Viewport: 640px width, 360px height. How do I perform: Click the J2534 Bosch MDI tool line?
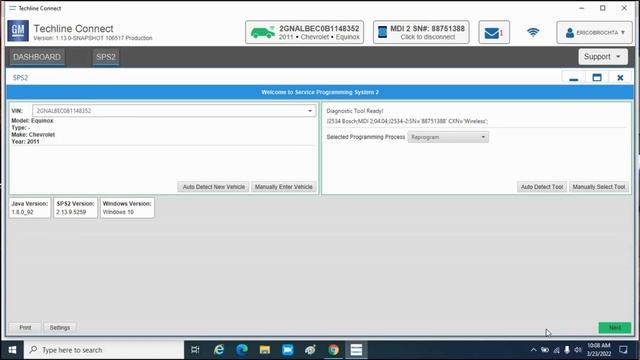[x=407, y=121]
